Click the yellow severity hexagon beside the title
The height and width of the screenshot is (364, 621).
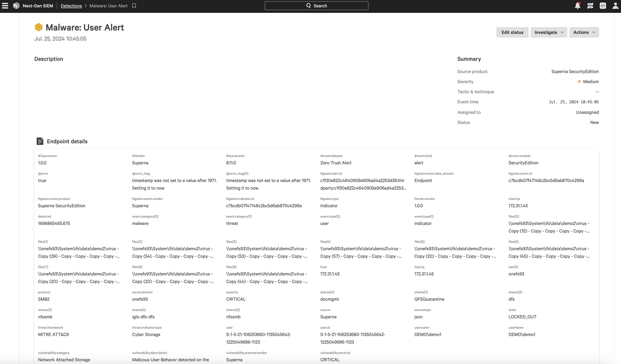(x=39, y=27)
